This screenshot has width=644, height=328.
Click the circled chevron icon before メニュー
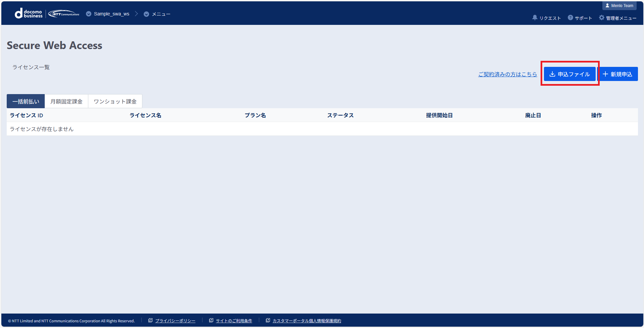point(146,14)
